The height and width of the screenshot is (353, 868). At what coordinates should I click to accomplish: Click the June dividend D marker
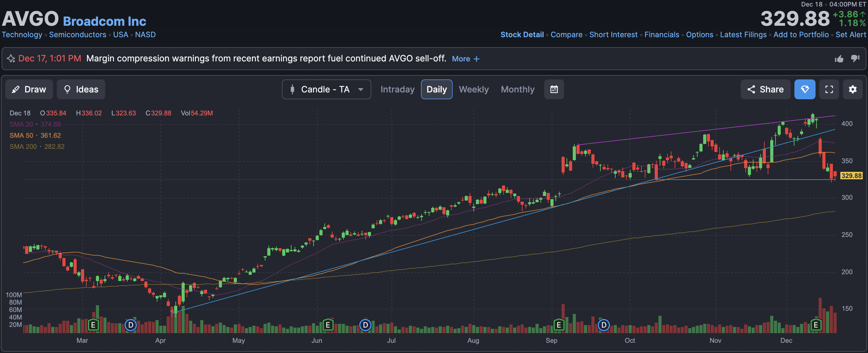click(x=365, y=325)
